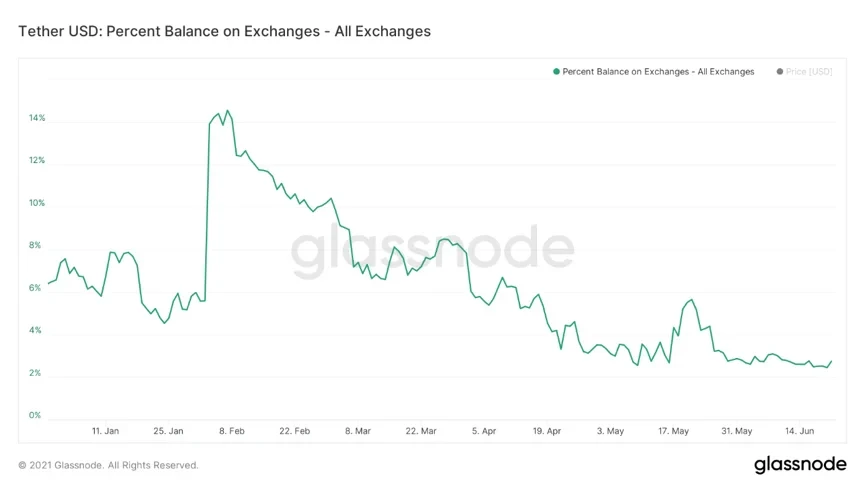This screenshot has width=864, height=485.
Task: Click the glassnode logo in the bottom right
Action: click(800, 465)
